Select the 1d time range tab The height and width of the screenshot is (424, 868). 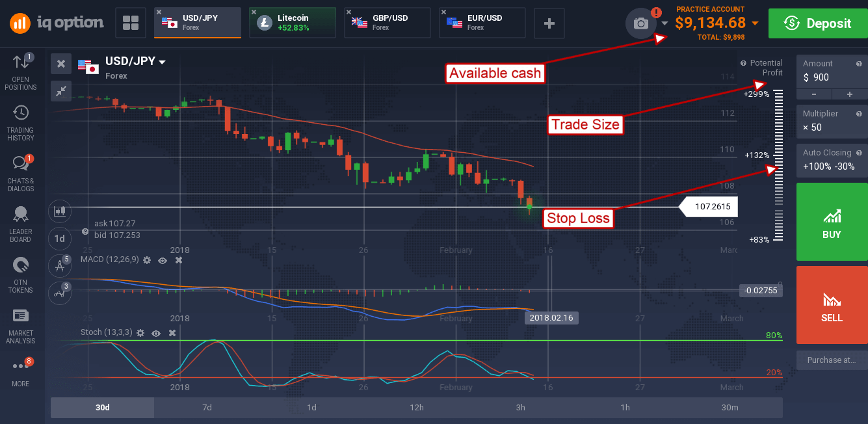click(x=311, y=408)
